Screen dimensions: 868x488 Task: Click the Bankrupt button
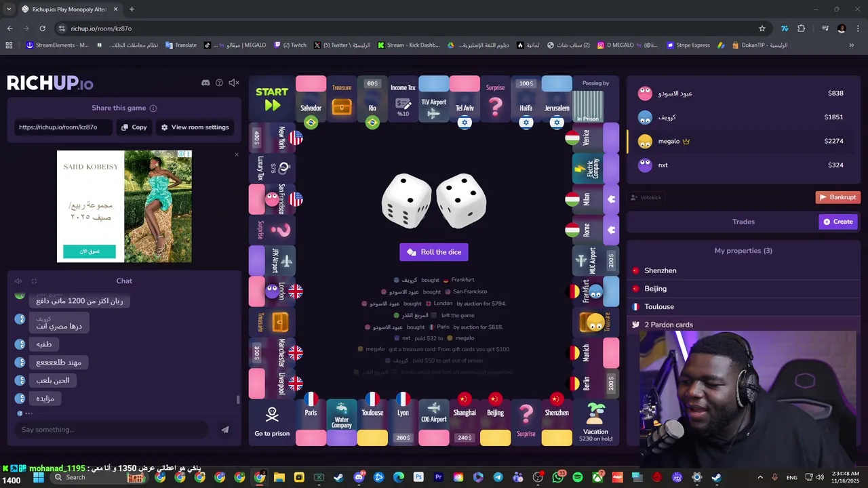pyautogui.click(x=837, y=197)
